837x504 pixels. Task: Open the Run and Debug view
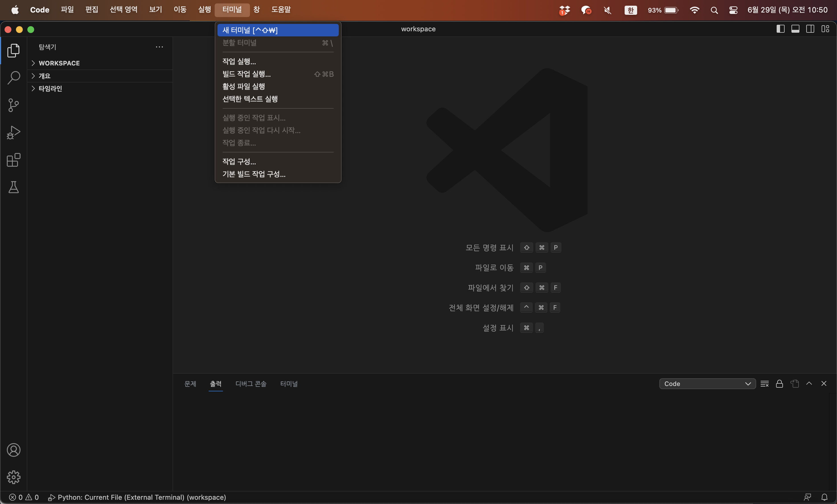tap(14, 132)
